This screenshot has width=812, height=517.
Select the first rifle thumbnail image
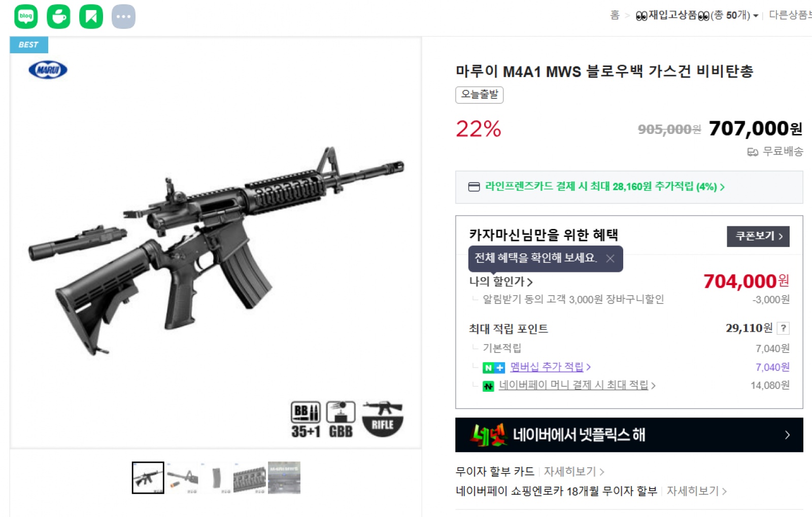(x=148, y=477)
